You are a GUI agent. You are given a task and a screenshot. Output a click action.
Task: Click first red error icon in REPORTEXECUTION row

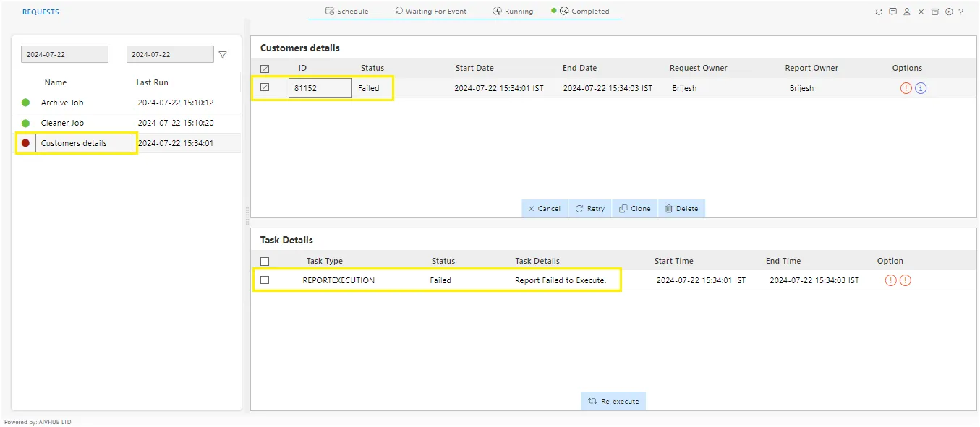(x=890, y=280)
